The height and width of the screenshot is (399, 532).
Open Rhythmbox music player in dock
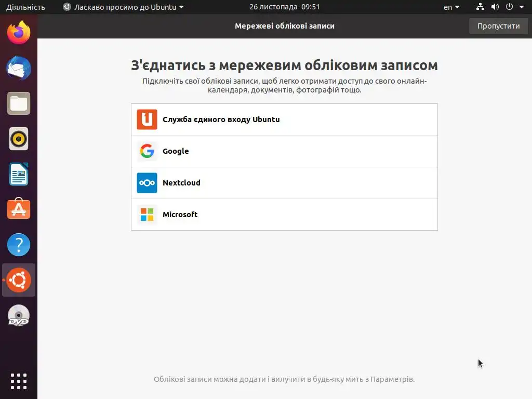19,139
